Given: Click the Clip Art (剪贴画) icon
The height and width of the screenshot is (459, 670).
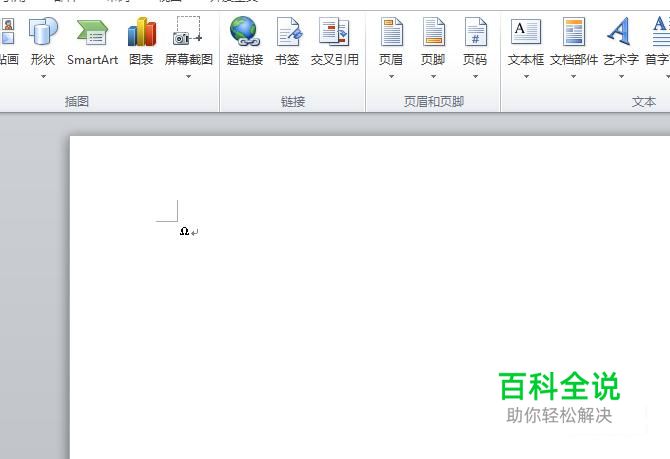Looking at the screenshot, I should point(7,31).
